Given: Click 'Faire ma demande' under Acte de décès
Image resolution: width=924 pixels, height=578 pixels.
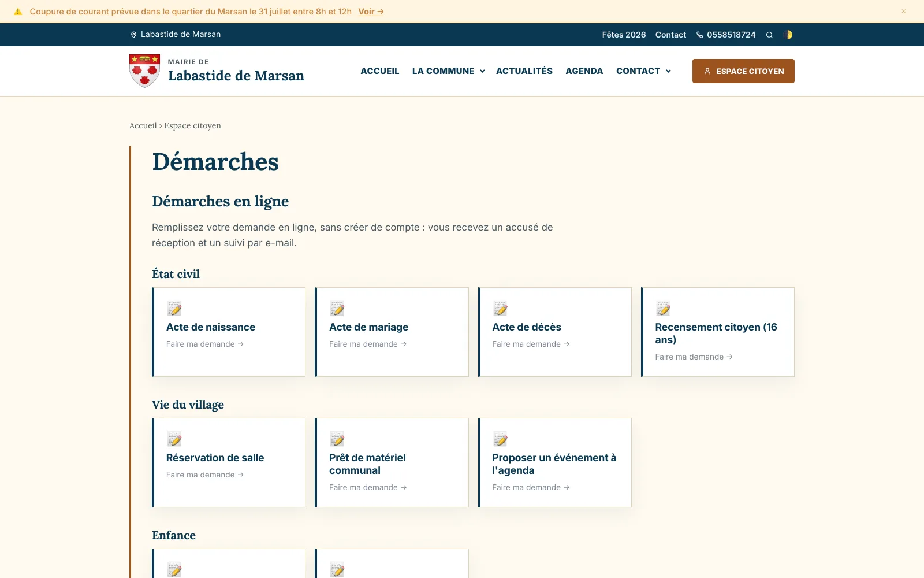Looking at the screenshot, I should 531,344.
